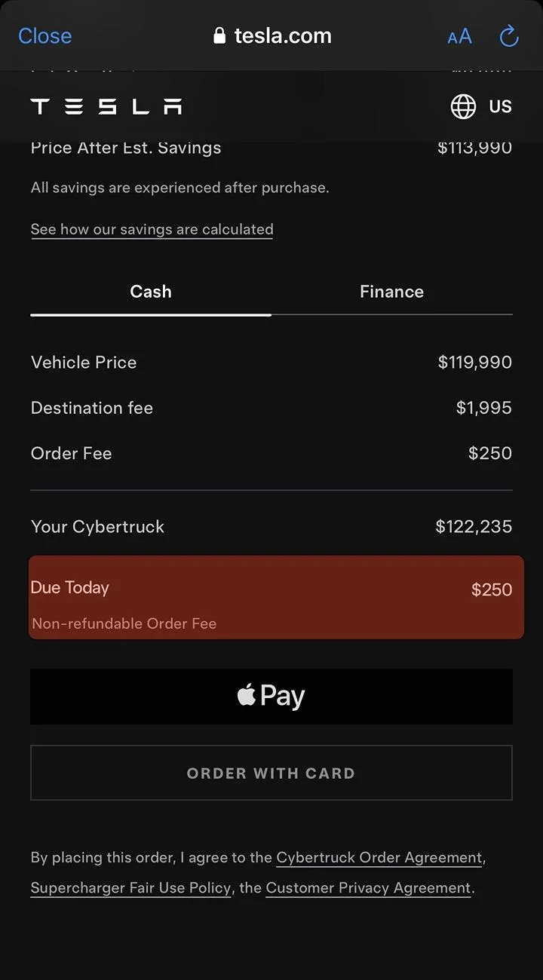Tap the highlighted Due Today $250 box

point(276,598)
